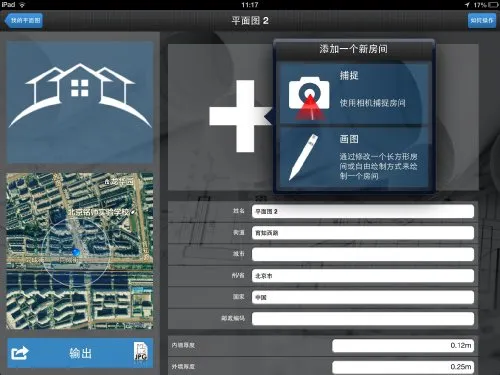Tap the share arrow icon on export

pyautogui.click(x=20, y=353)
